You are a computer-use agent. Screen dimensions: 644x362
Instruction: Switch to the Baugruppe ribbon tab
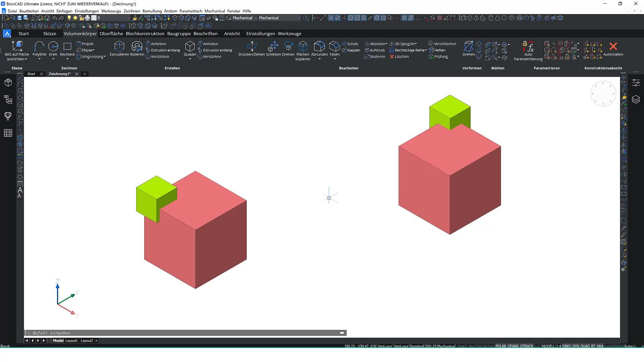(x=179, y=34)
